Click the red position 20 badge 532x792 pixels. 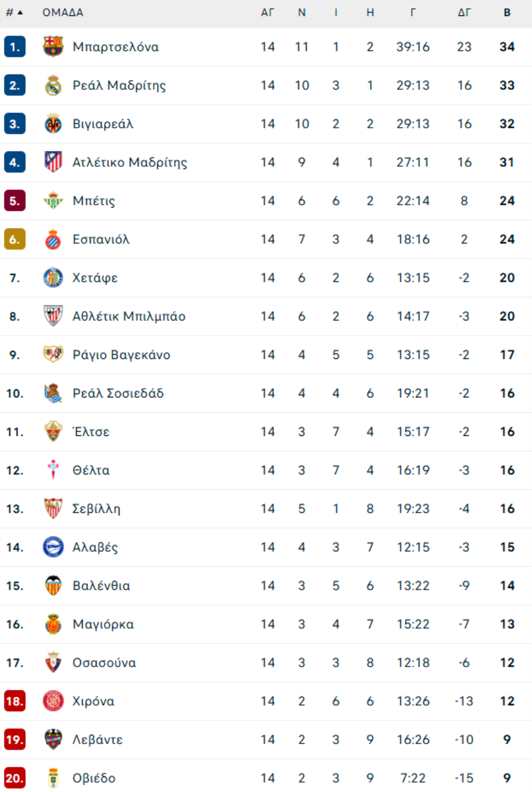14,778
